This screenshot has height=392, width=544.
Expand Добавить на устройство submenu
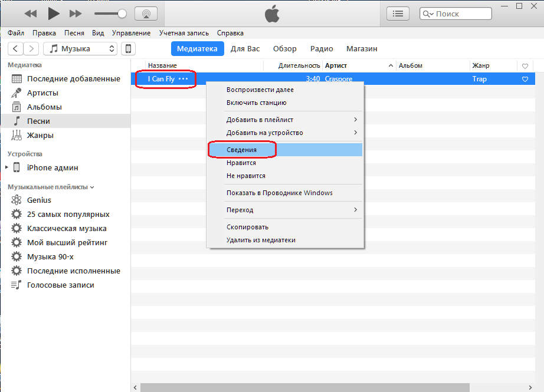[284, 133]
